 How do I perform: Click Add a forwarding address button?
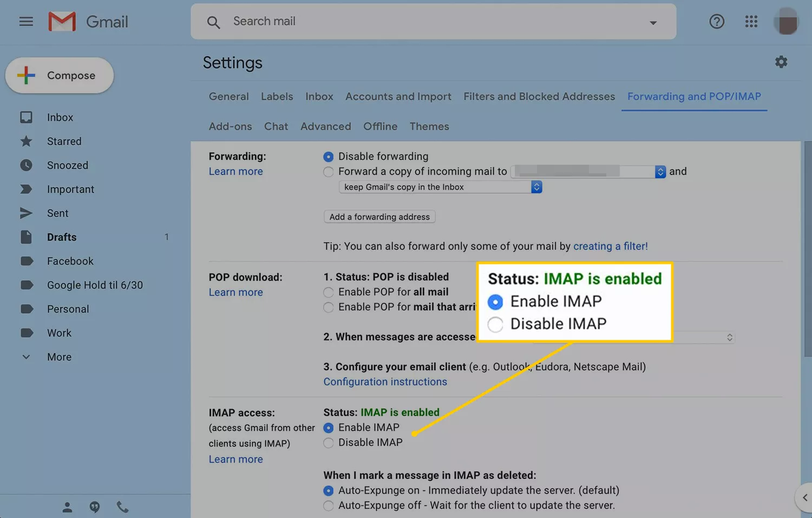pyautogui.click(x=379, y=217)
